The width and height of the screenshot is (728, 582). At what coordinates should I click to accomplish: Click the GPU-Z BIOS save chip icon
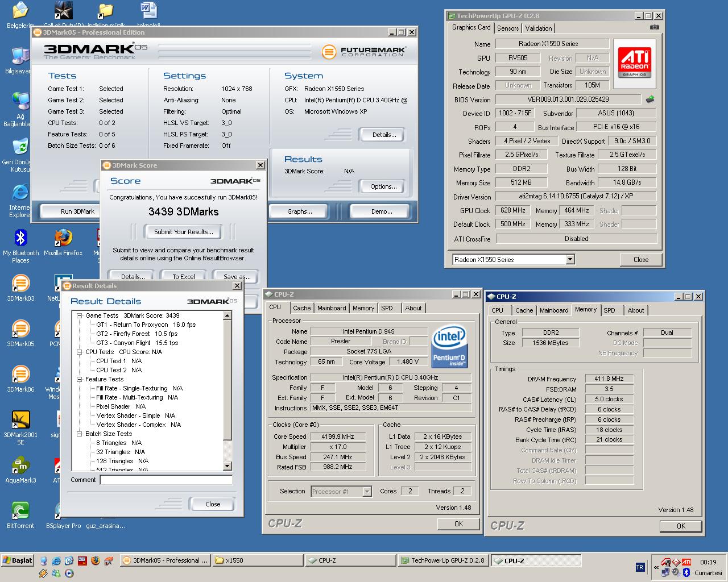[650, 99]
